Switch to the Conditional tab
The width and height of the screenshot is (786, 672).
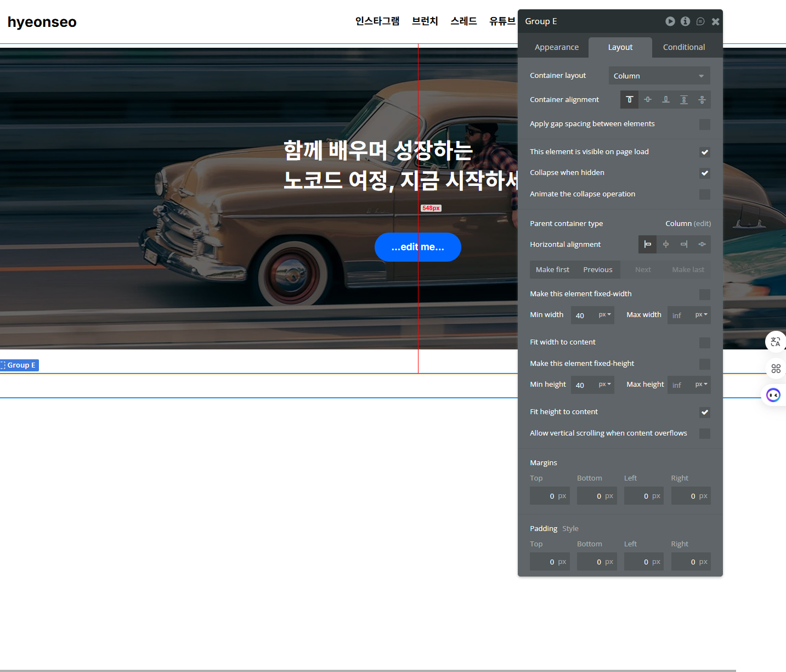(x=683, y=47)
